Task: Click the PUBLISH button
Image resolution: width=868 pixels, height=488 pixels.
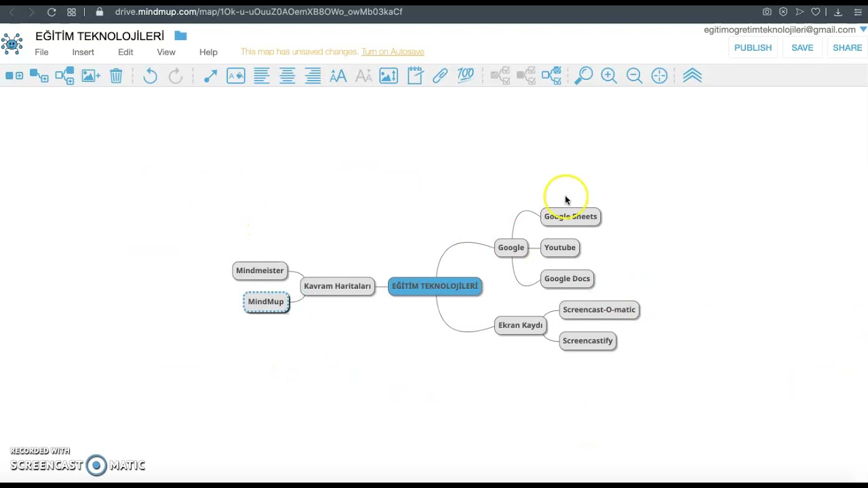Action: tap(753, 47)
